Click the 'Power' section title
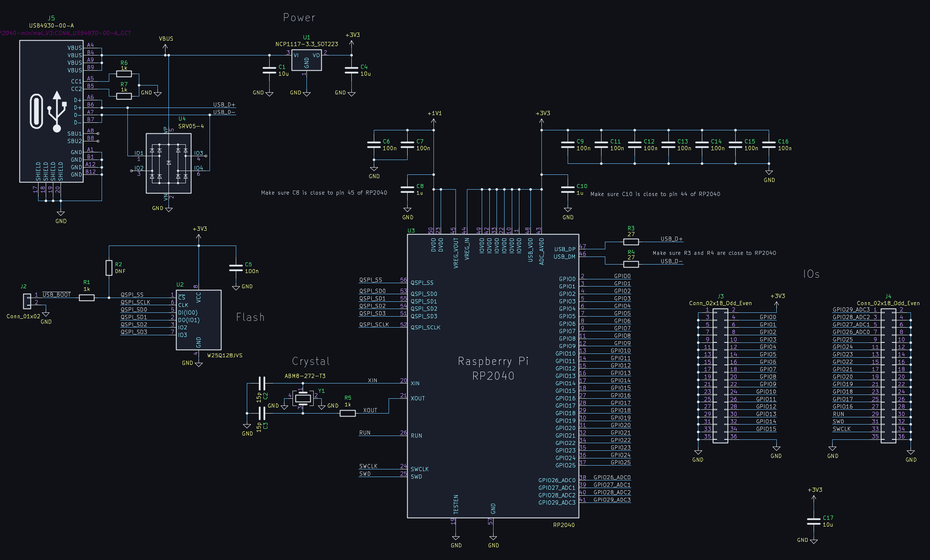Screen dimensions: 930x560 tap(299, 18)
